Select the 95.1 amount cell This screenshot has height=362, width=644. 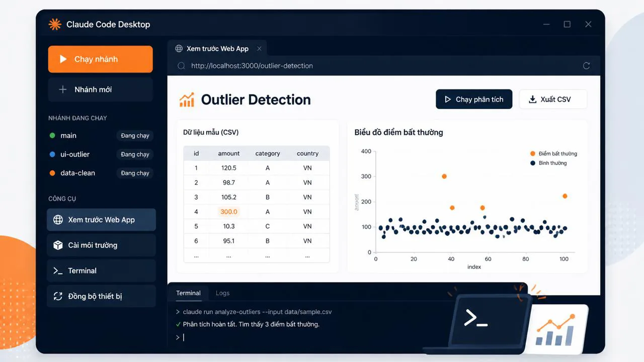click(229, 241)
